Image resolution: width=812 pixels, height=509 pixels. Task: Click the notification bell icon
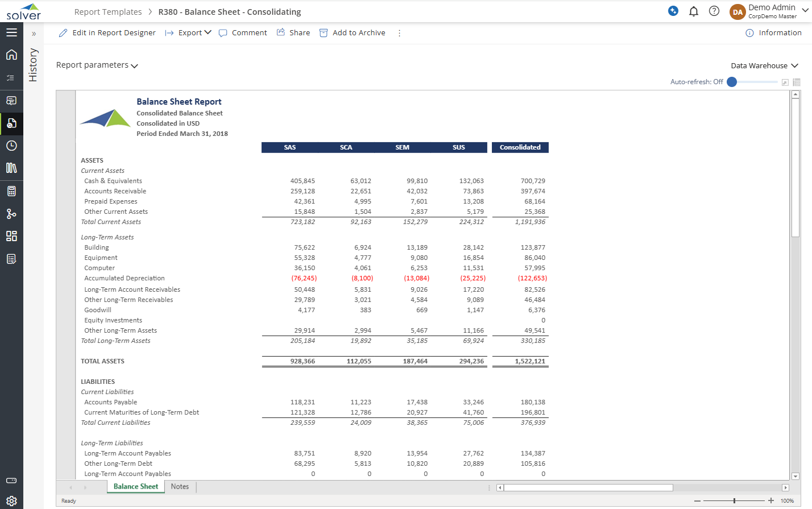pos(693,11)
